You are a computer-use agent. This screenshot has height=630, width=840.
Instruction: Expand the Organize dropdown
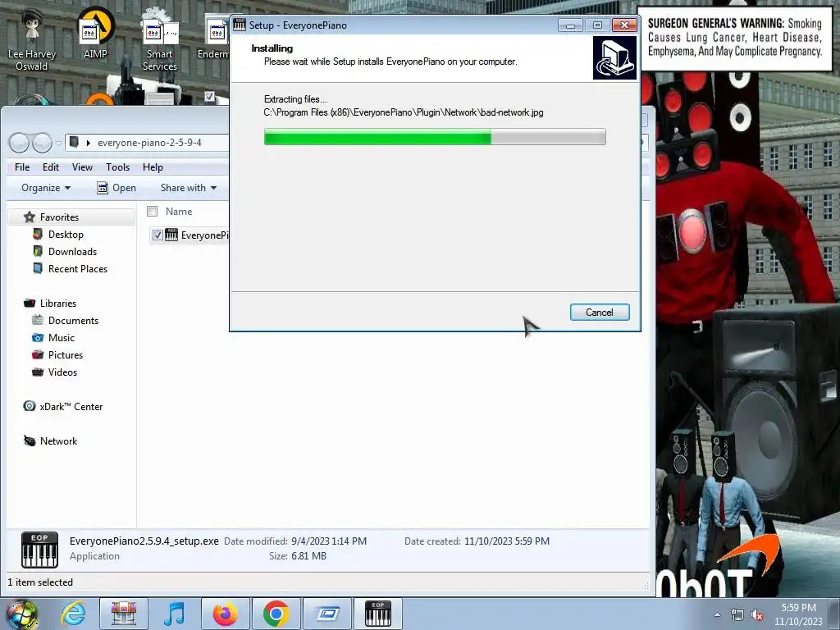[46, 188]
